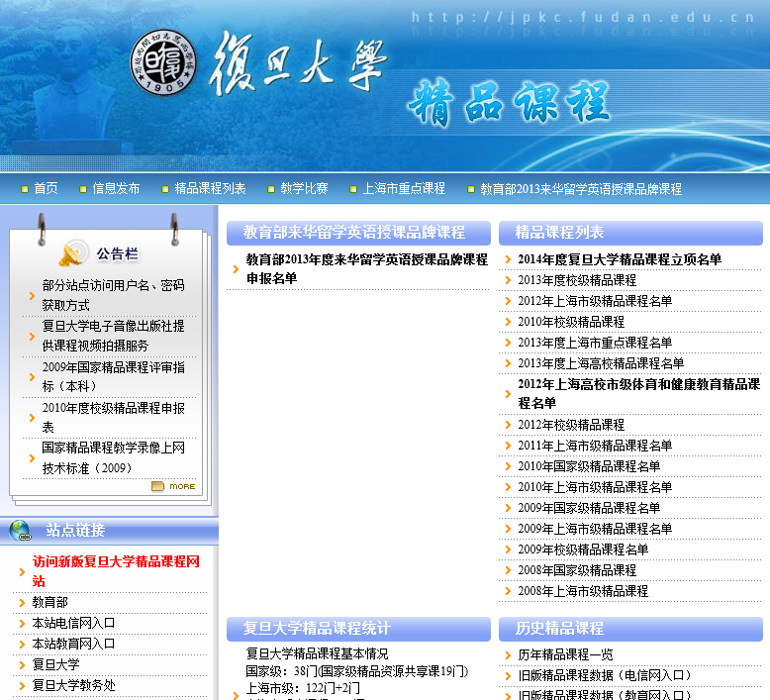
Task: Click the orange arrow beside 2014年度复旦大学精品课程立项名单
Action: [508, 259]
